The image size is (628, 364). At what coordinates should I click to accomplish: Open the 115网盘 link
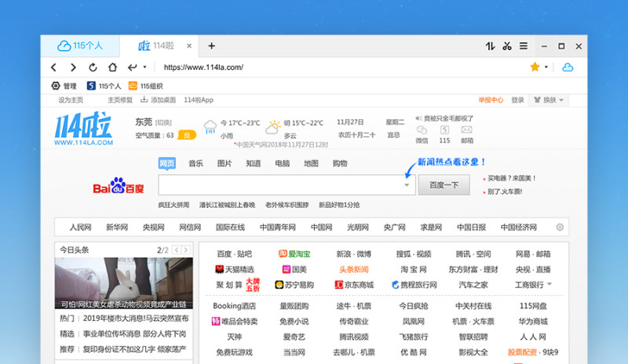click(533, 306)
